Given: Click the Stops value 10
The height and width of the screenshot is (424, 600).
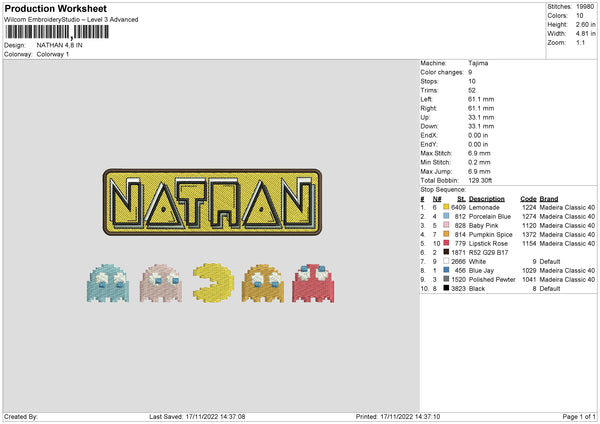Looking at the screenshot, I should pos(472,81).
